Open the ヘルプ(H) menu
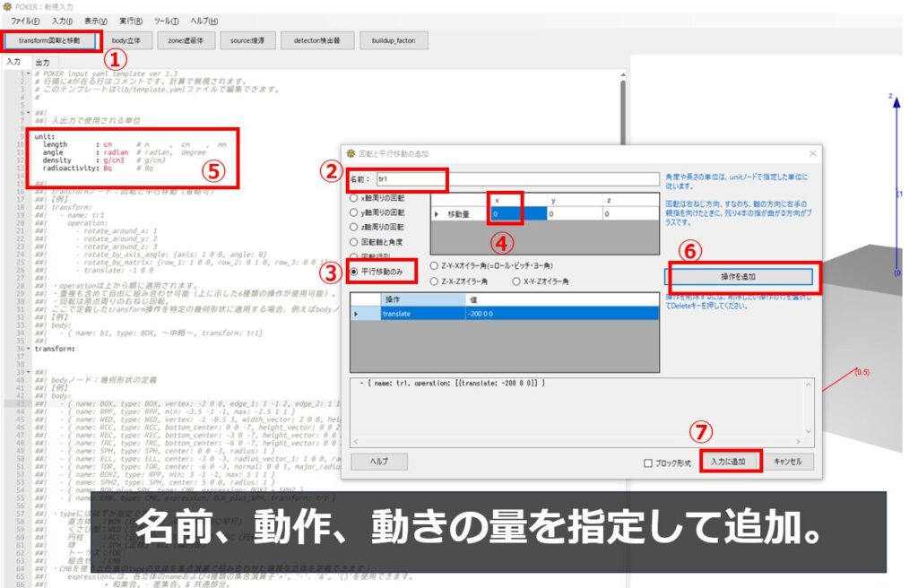The image size is (918, 588). [x=204, y=22]
